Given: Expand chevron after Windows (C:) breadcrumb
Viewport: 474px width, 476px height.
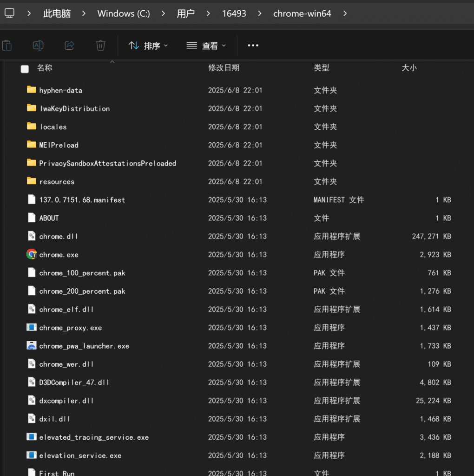Looking at the screenshot, I should 163,13.
